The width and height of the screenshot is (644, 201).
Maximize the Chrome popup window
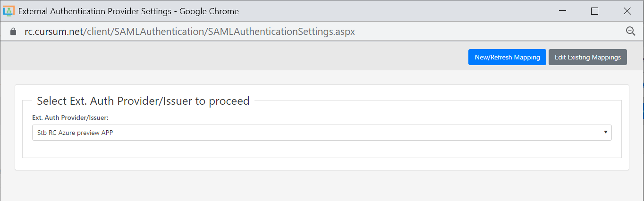(594, 11)
